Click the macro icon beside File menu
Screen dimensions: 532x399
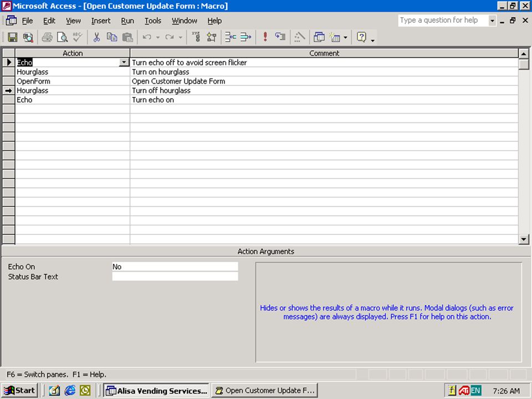coord(11,21)
